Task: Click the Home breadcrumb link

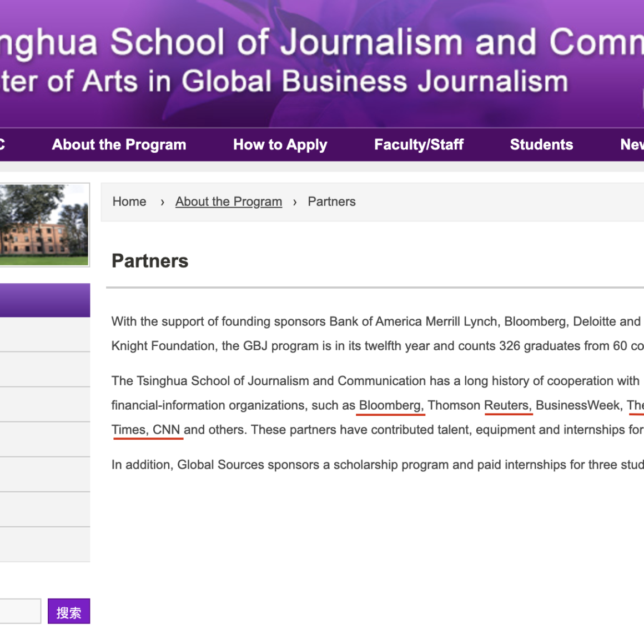Action: (129, 202)
